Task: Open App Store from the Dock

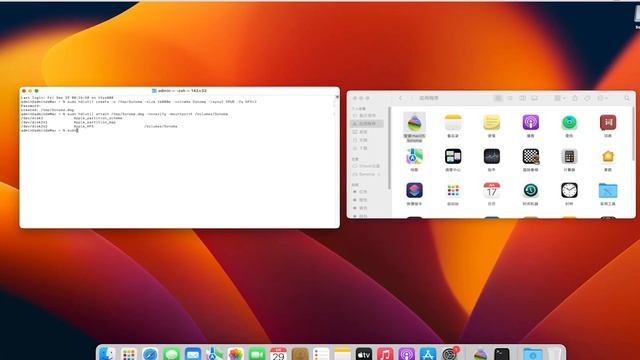Action: coord(428,354)
